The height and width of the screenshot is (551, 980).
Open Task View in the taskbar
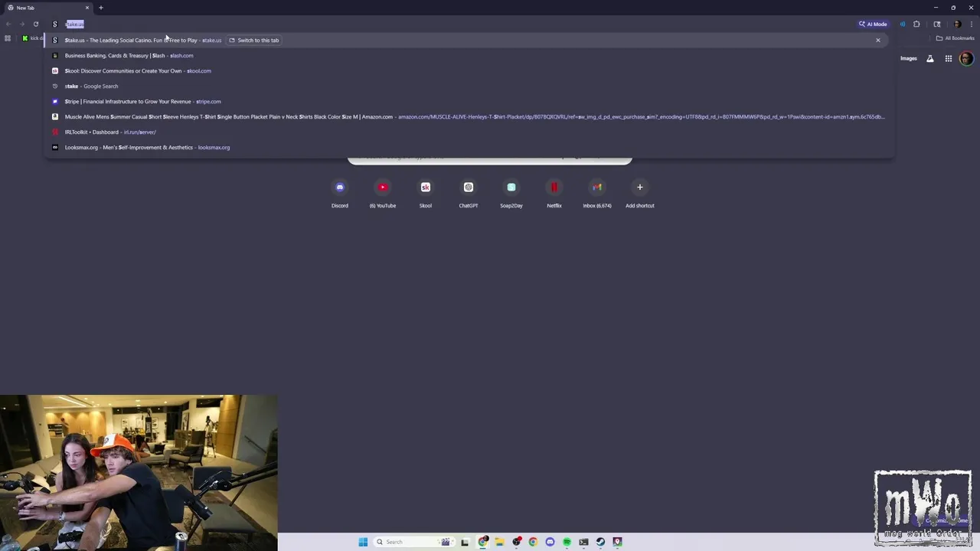tap(465, 542)
